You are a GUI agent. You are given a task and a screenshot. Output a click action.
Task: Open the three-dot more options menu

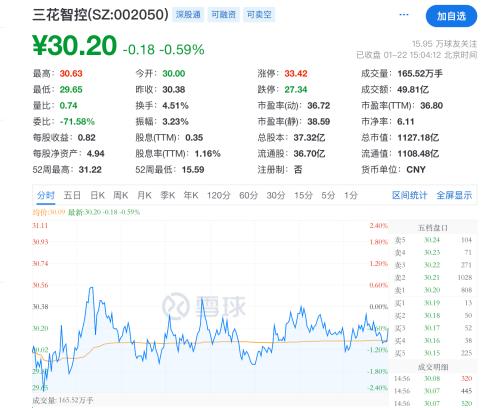click(404, 15)
